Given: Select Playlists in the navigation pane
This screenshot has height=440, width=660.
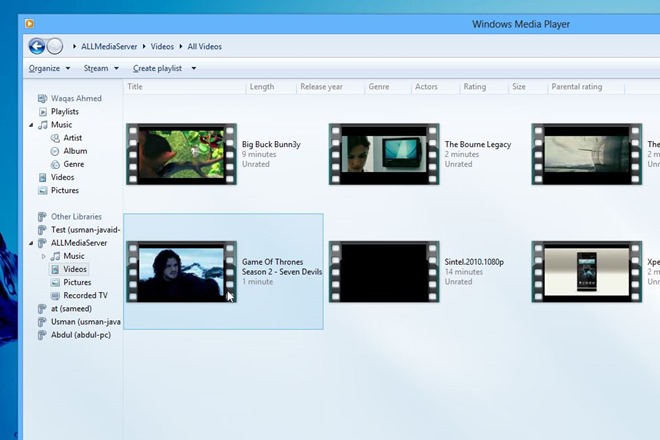Looking at the screenshot, I should click(x=65, y=112).
